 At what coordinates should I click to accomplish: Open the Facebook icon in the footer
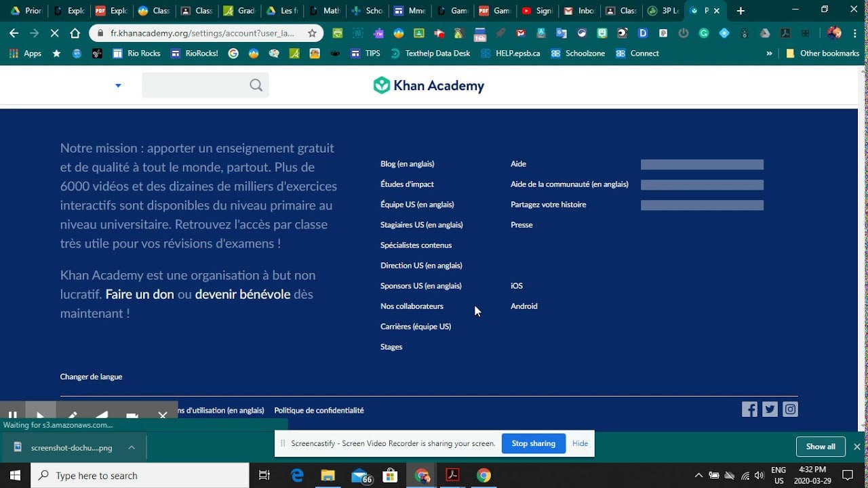(x=749, y=409)
